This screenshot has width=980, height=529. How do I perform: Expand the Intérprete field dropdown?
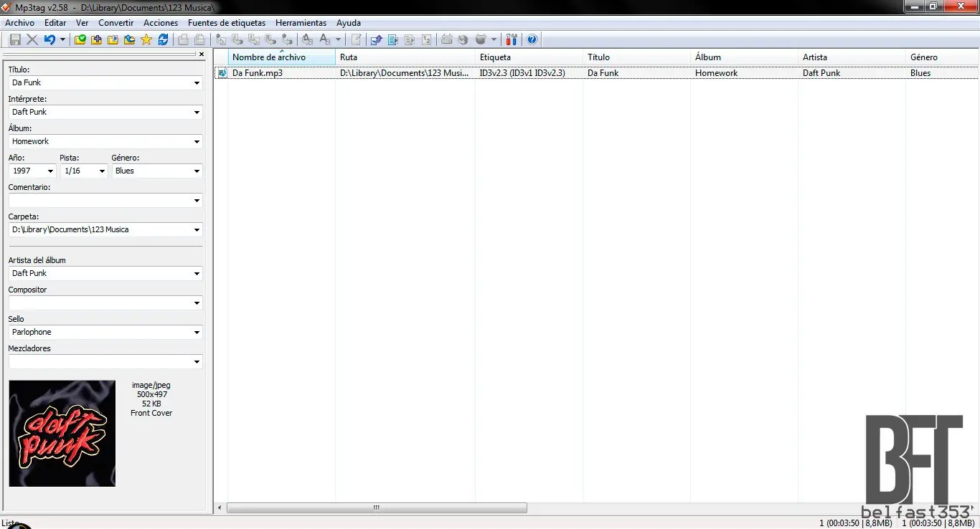coord(197,113)
